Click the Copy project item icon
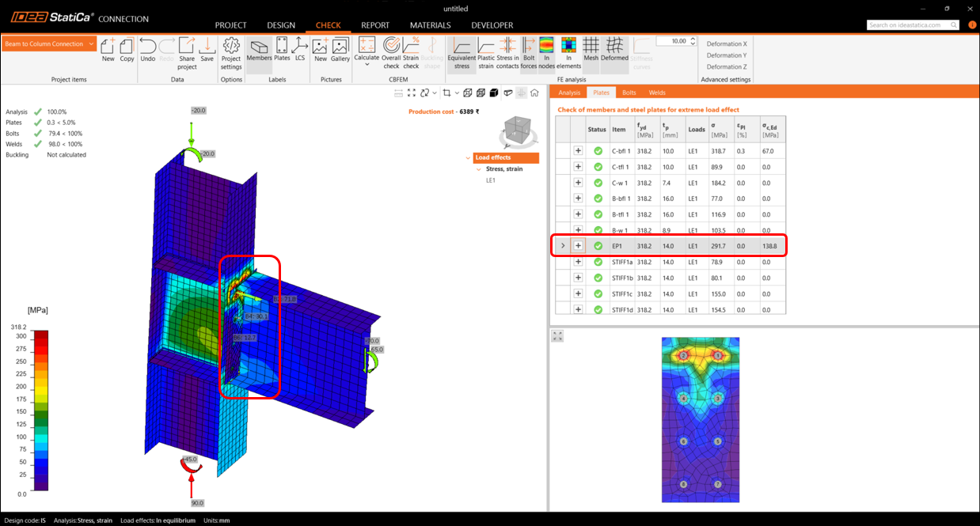 coord(127,49)
